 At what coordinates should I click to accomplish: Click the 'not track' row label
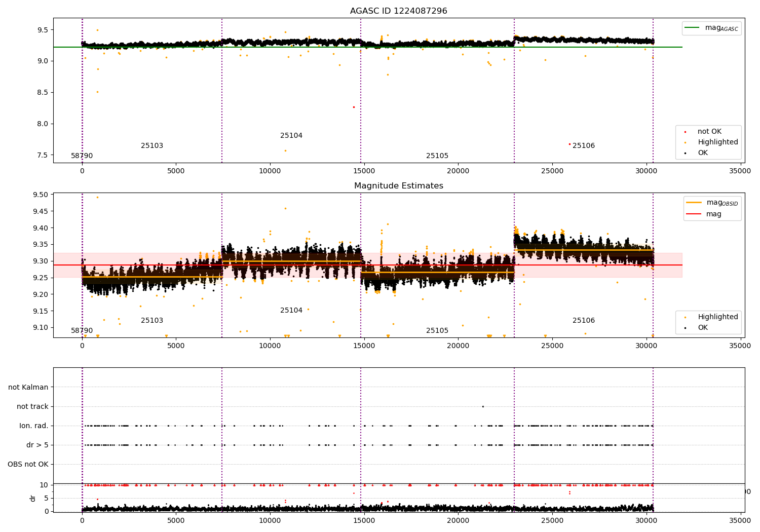tap(32, 407)
